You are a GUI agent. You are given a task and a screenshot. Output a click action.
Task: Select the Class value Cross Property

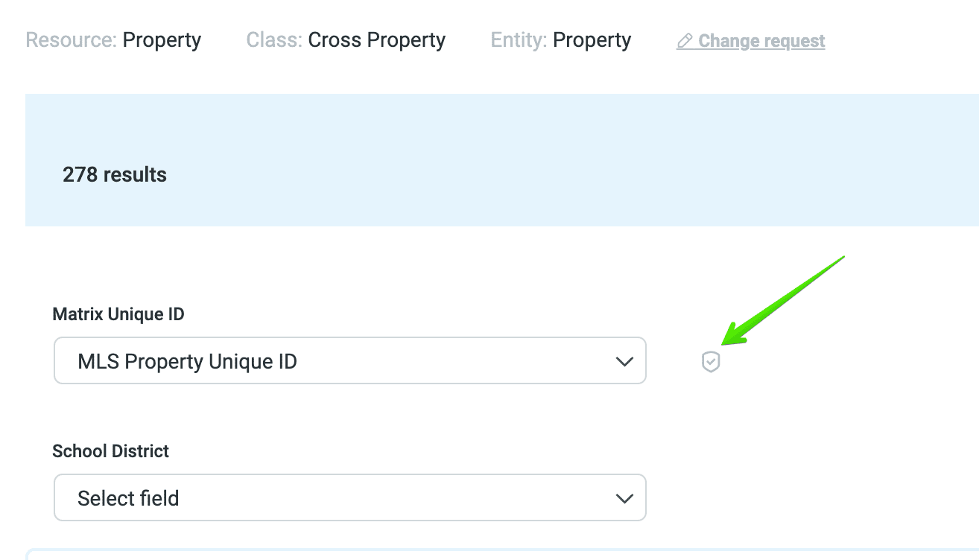(x=376, y=40)
